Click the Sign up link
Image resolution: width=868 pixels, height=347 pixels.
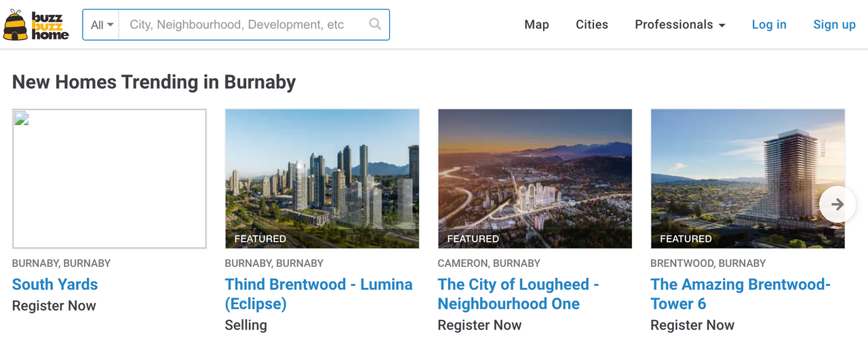coord(834,24)
